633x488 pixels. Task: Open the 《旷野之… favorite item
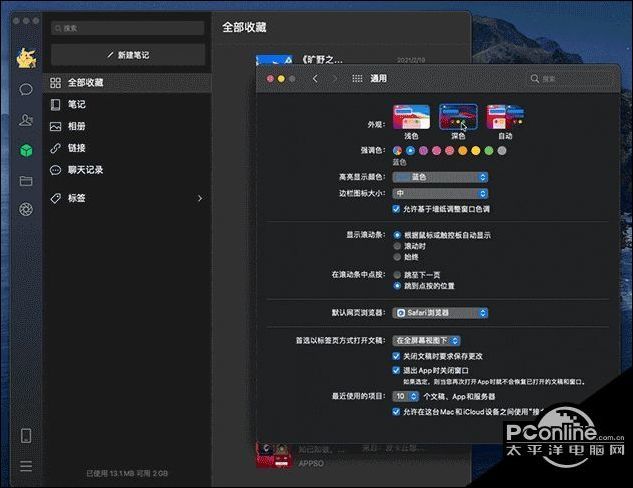(341, 60)
